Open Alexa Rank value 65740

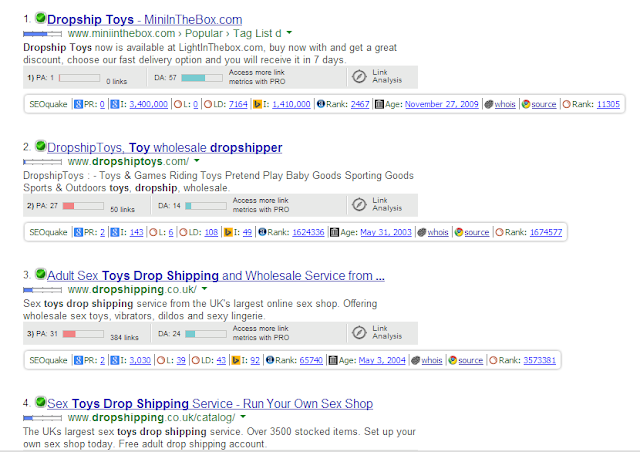click(311, 360)
